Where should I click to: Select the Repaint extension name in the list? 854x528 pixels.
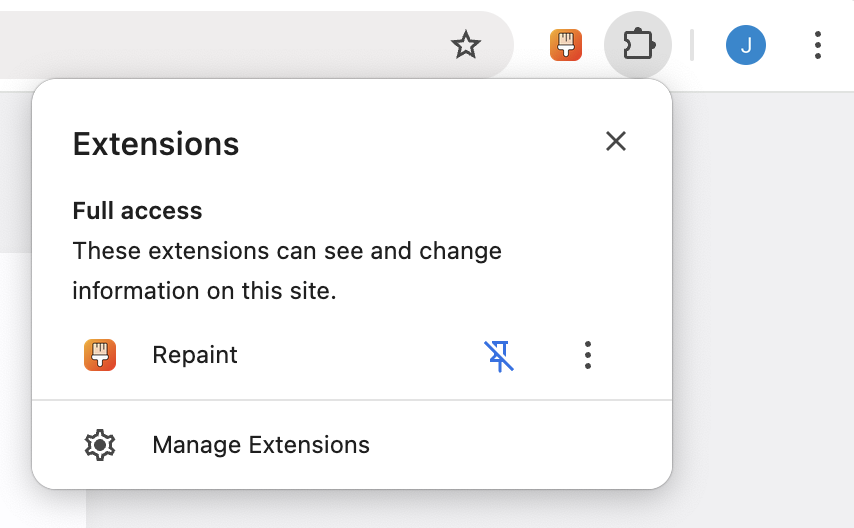195,355
